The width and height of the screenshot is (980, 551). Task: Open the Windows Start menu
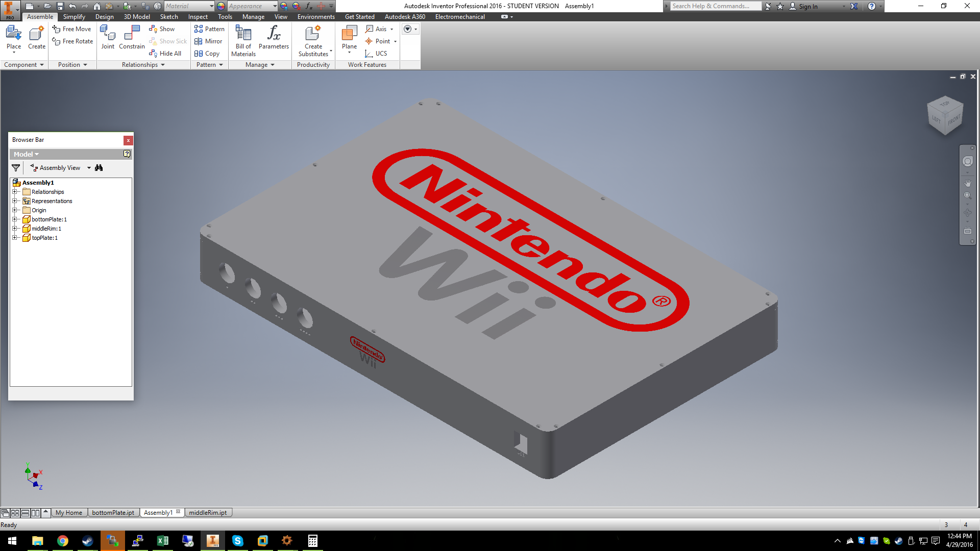12,541
